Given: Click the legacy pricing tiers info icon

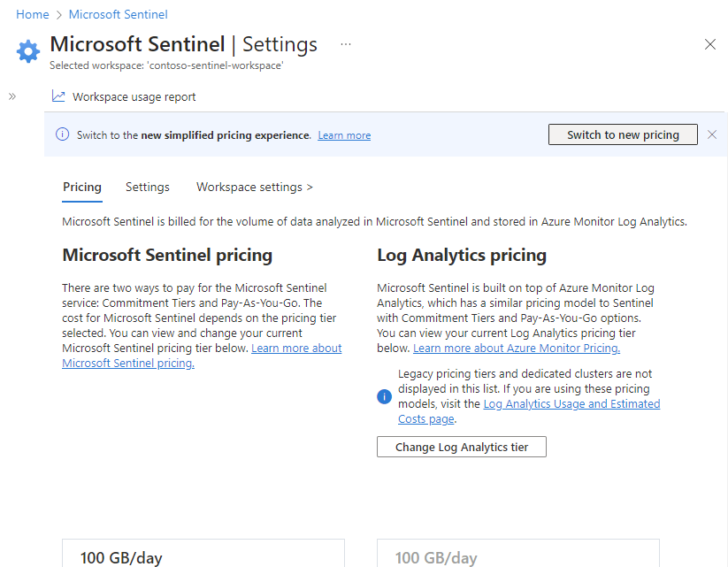Looking at the screenshot, I should pos(384,396).
